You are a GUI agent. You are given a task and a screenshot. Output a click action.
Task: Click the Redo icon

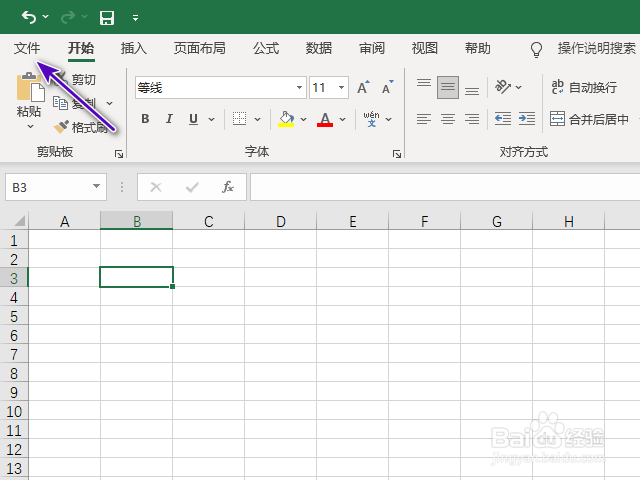click(x=68, y=17)
